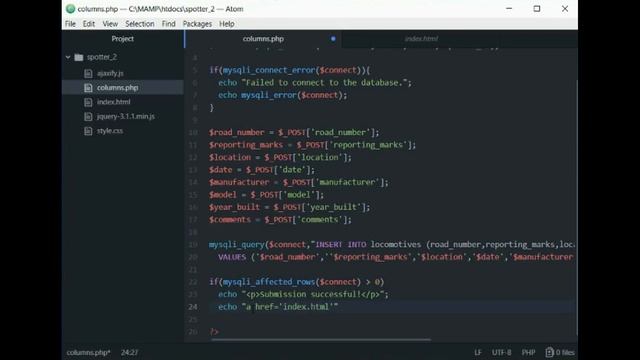
Task: Place cursor on the $manufacturer assignment line
Action: point(299,182)
